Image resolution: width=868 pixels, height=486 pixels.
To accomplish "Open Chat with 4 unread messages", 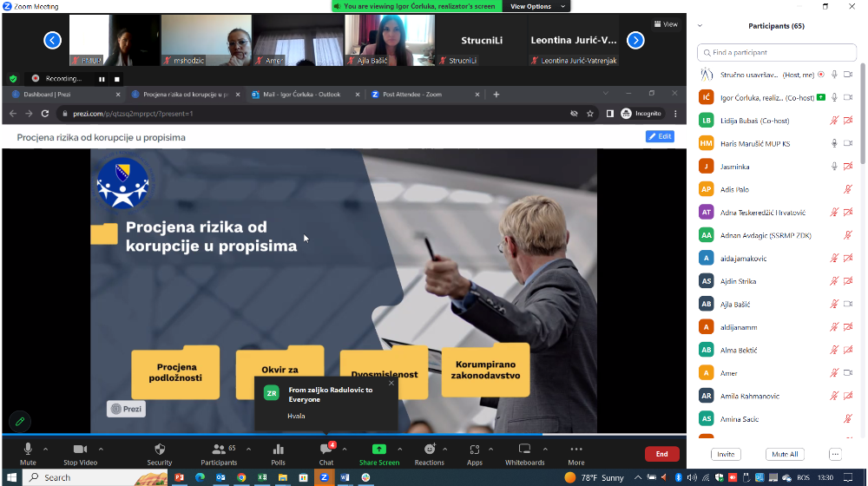I will coord(326,454).
